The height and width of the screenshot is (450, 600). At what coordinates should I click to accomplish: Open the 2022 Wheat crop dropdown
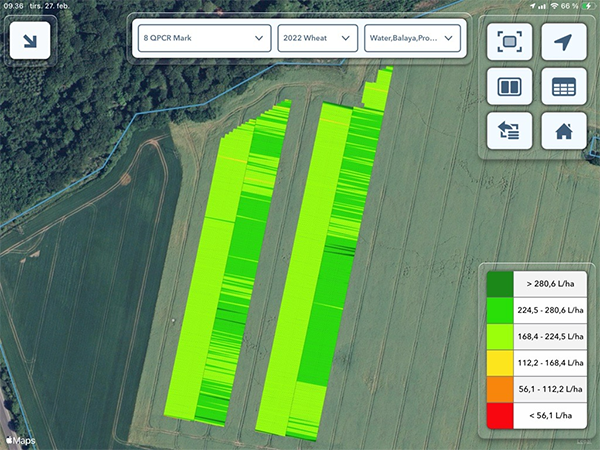click(317, 38)
